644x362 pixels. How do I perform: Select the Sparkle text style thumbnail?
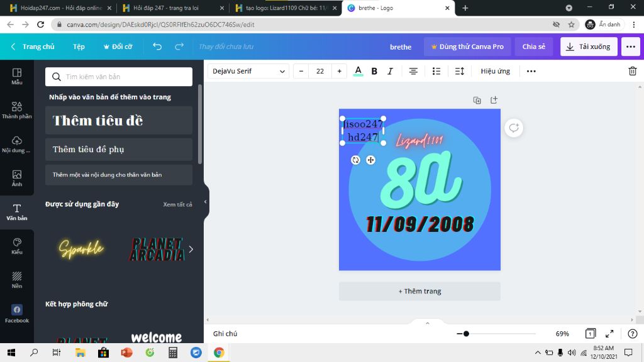[81, 249]
